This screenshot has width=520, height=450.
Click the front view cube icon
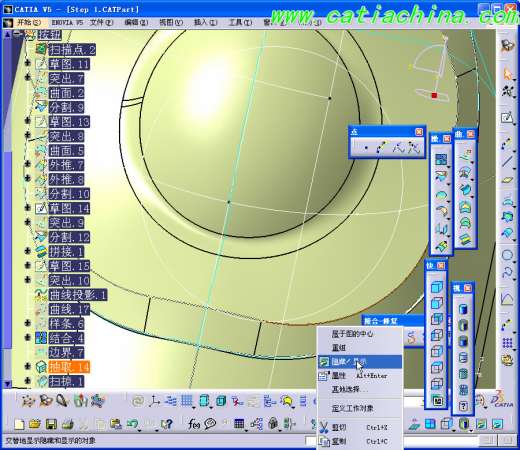tap(437, 303)
